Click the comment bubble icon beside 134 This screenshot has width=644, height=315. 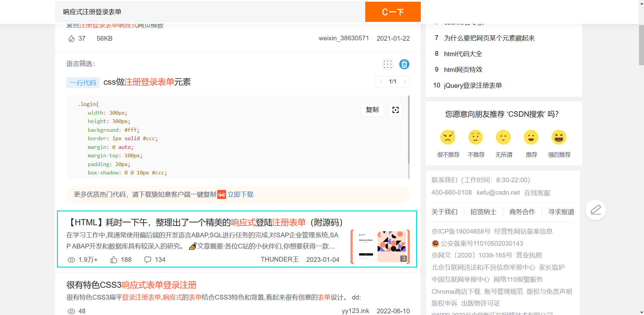(148, 260)
